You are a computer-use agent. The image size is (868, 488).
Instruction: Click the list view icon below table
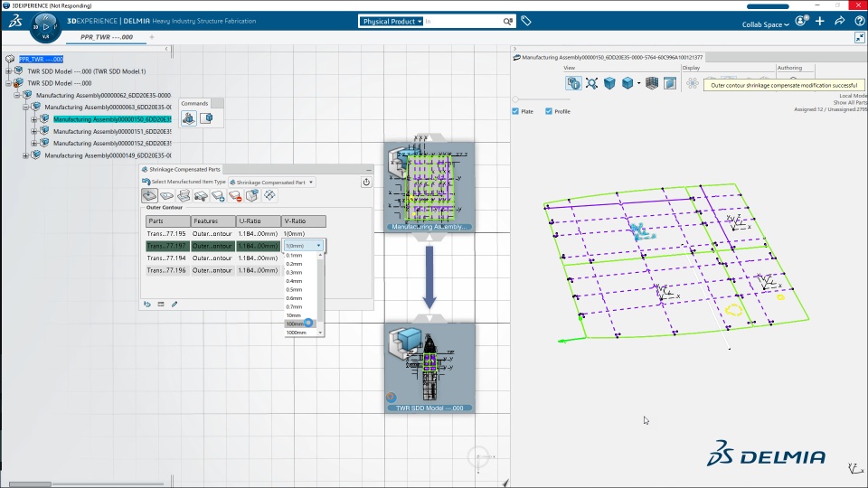point(161,304)
